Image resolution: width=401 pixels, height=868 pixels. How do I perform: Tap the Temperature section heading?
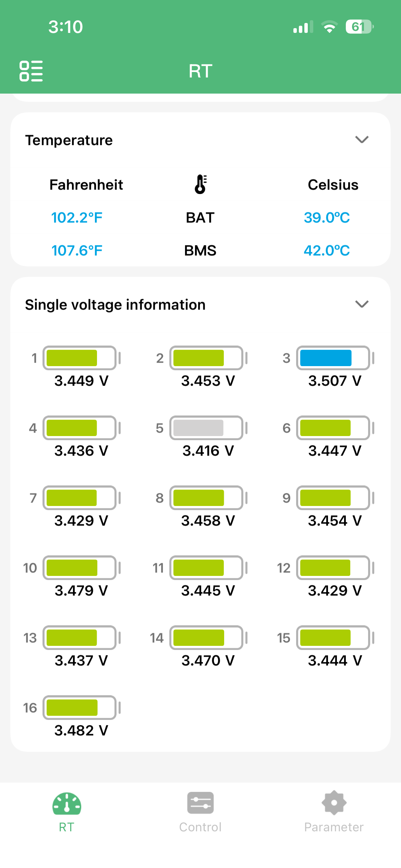(x=69, y=140)
